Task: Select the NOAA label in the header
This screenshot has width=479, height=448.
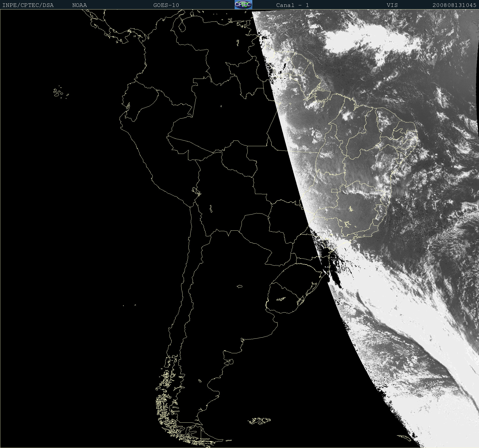Action: pos(79,5)
